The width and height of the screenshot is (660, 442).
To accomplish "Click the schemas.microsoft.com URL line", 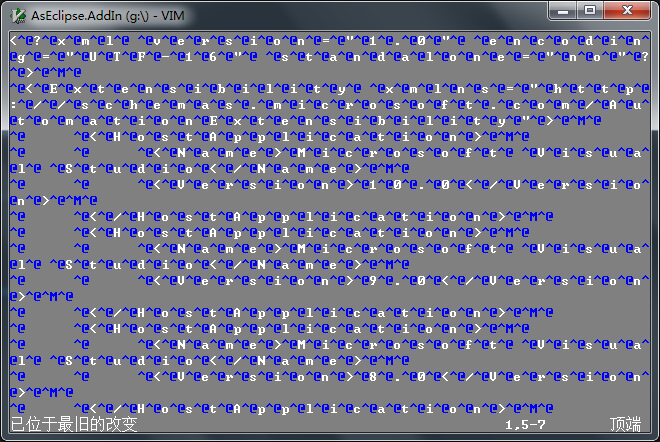I will pos(330,105).
